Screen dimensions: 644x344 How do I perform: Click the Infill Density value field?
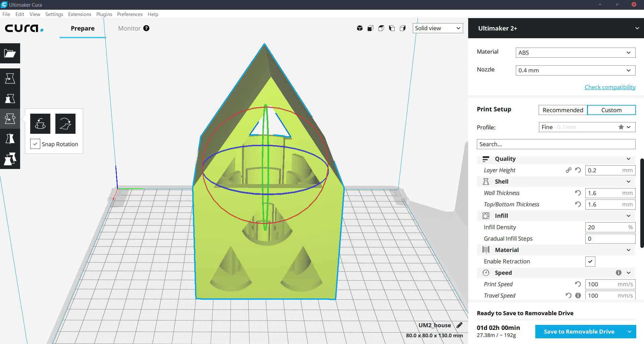tap(610, 227)
